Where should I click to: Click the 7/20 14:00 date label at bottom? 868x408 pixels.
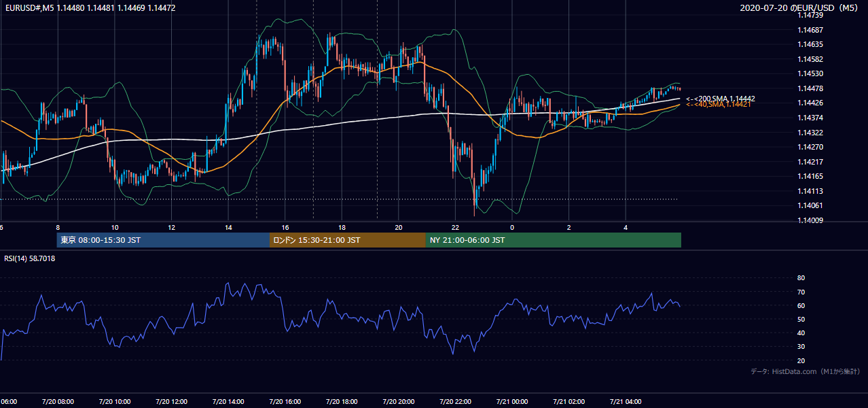[228, 402]
